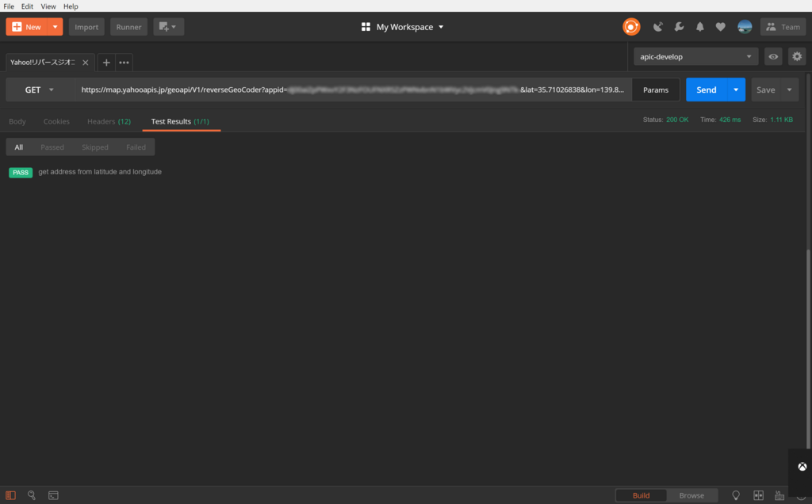Click the Params button
This screenshot has width=812, height=504.
(x=656, y=90)
